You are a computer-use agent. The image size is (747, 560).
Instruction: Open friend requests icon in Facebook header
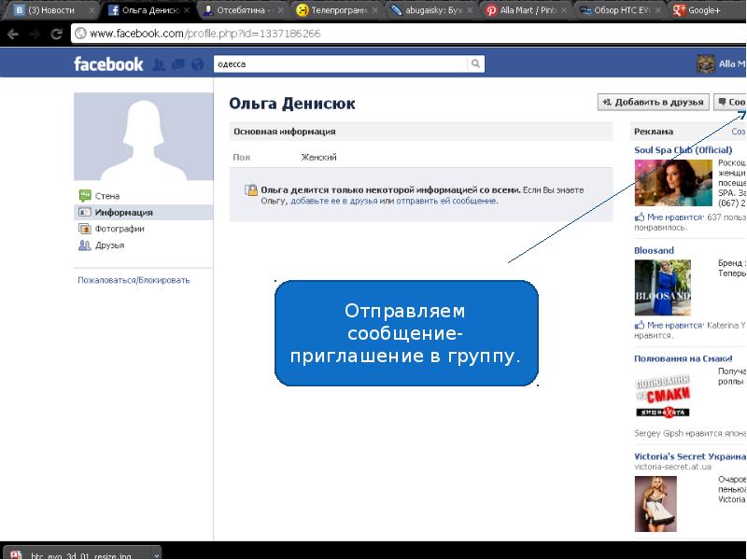(159, 64)
